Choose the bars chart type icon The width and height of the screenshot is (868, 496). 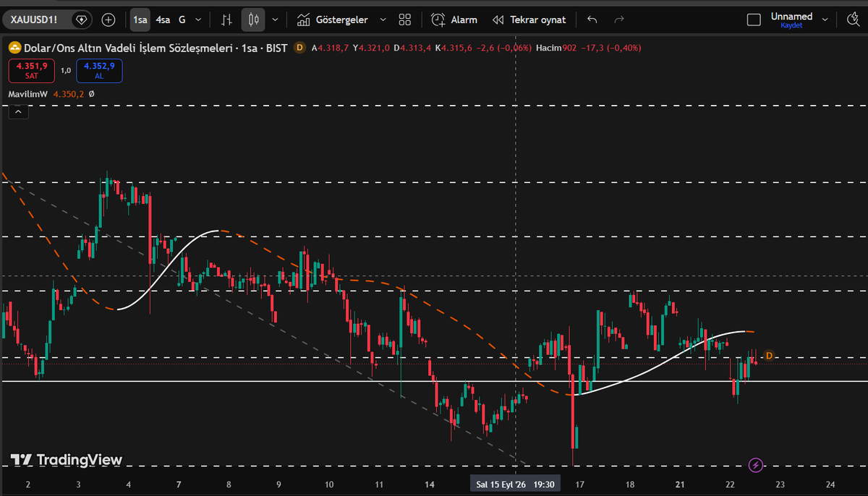(227, 20)
